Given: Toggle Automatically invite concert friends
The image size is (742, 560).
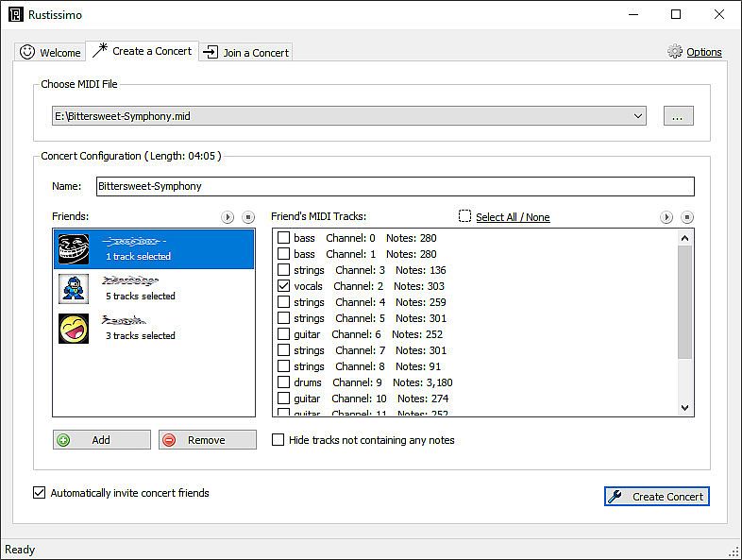Looking at the screenshot, I should 40,493.
